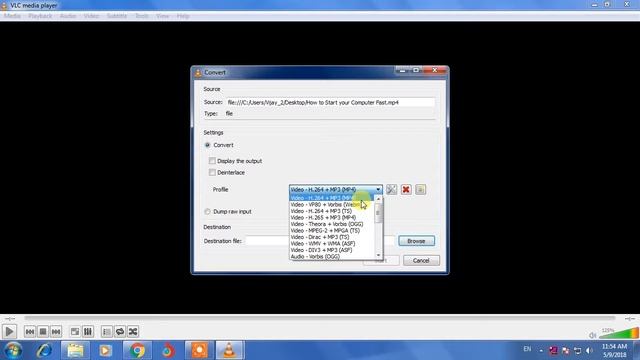Screen dimensions: 640x360
Task: Click the Destination file input field
Action: [x=320, y=241]
